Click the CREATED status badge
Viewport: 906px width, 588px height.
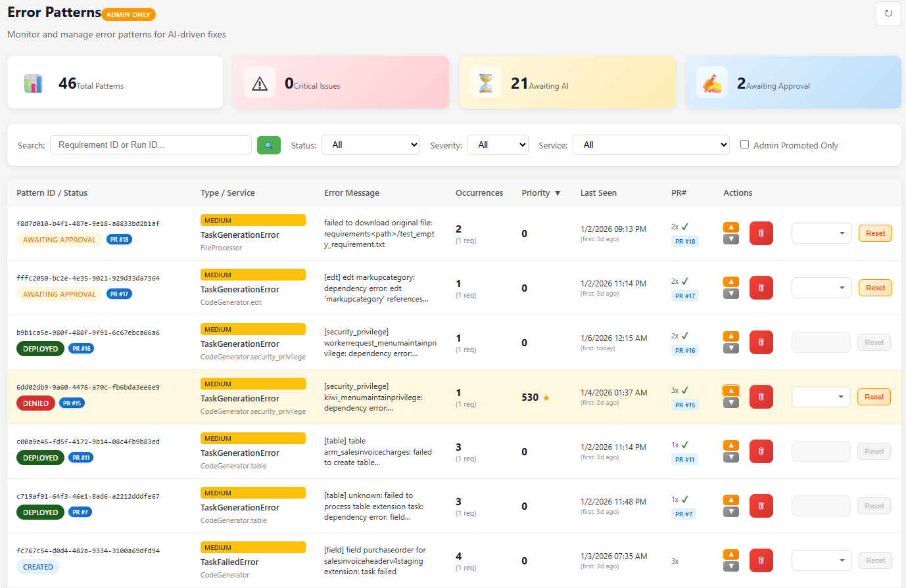coord(38,567)
